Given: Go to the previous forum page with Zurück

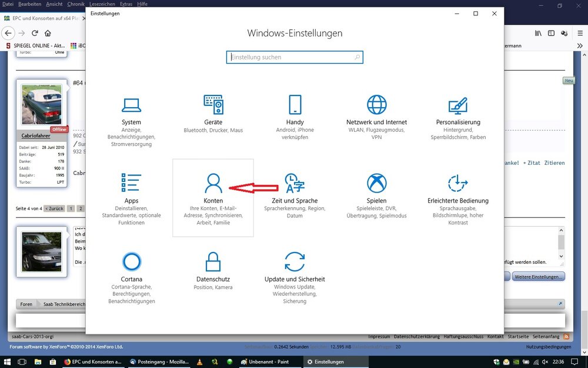Looking at the screenshot, I should [x=54, y=208].
